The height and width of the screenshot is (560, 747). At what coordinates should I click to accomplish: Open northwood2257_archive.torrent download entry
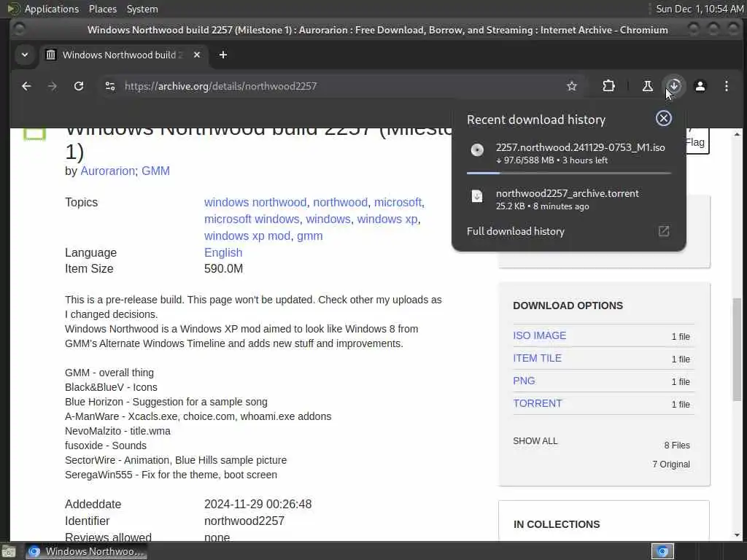coord(569,199)
